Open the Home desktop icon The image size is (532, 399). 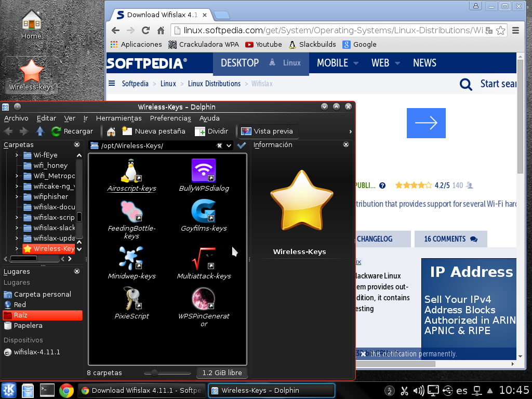pos(32,24)
